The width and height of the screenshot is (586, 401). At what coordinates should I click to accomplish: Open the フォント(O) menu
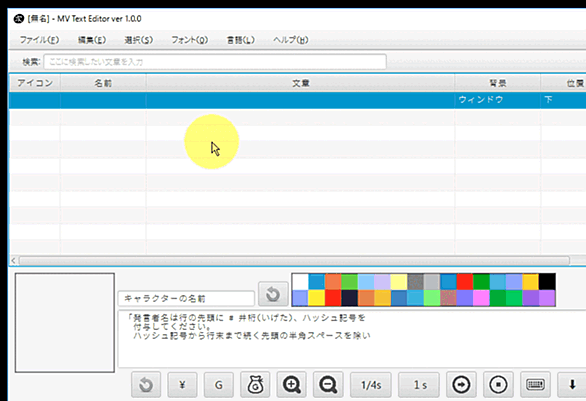pos(189,40)
